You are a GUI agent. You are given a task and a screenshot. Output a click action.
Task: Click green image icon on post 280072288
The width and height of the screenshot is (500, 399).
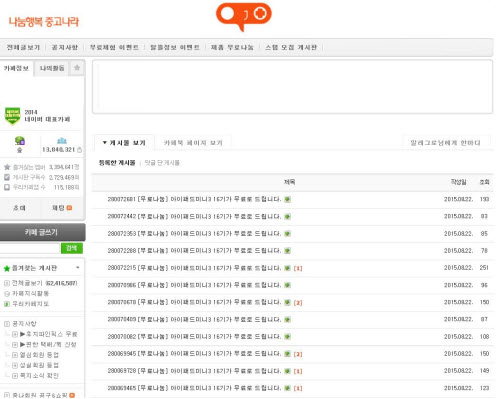point(287,251)
